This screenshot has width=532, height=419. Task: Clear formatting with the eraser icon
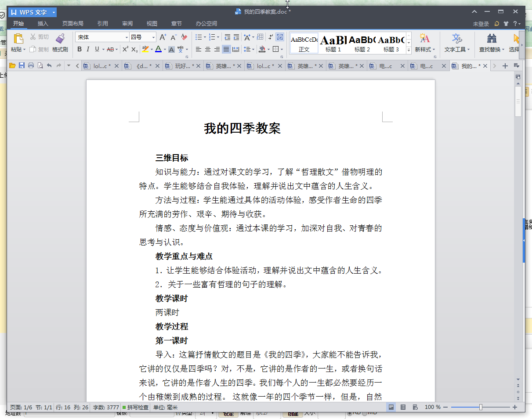[184, 37]
